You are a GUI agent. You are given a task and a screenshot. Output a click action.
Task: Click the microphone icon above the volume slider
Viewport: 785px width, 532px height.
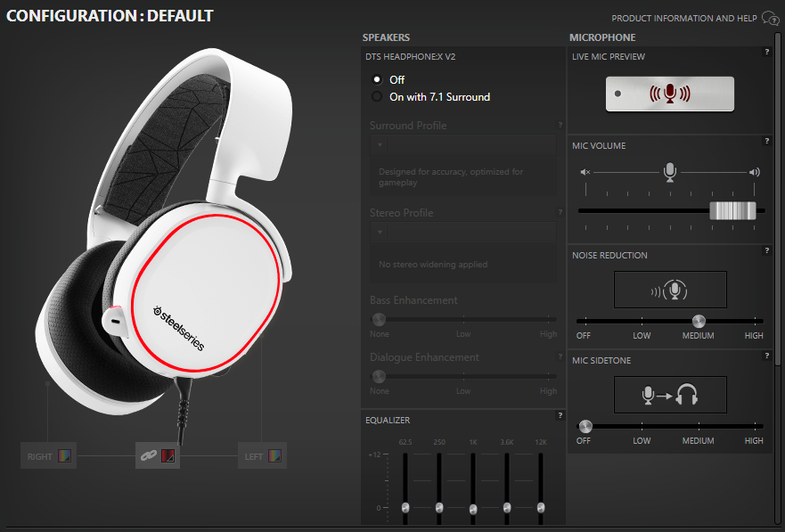(670, 172)
